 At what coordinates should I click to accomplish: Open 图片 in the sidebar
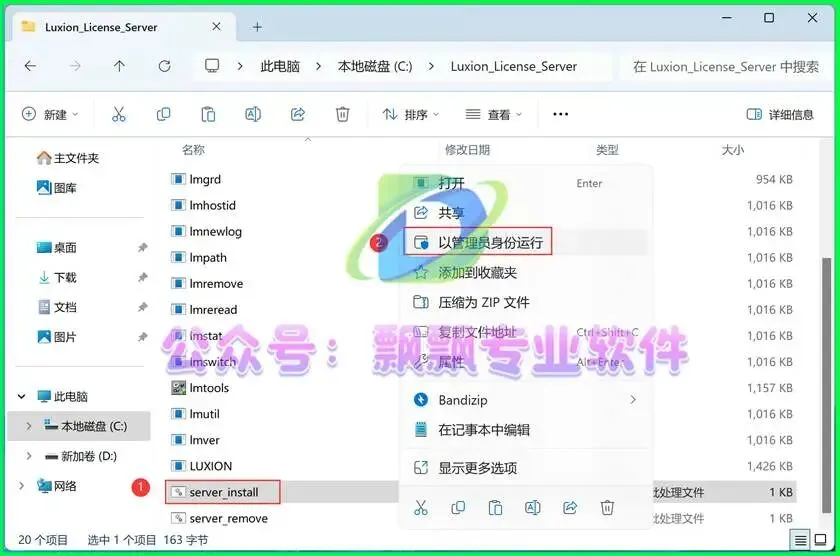tap(57, 337)
